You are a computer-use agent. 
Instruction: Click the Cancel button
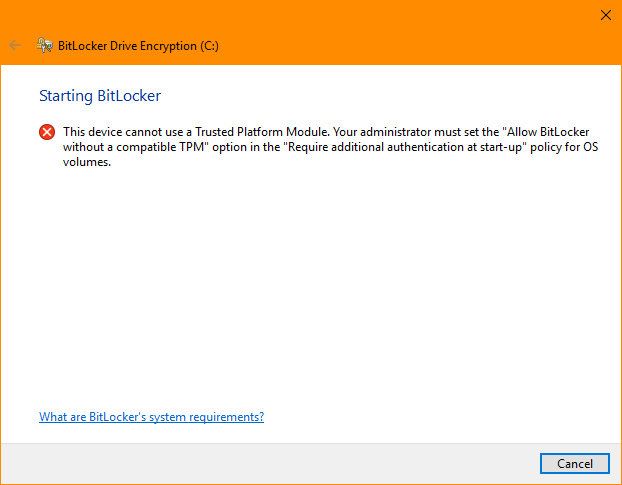[574, 463]
